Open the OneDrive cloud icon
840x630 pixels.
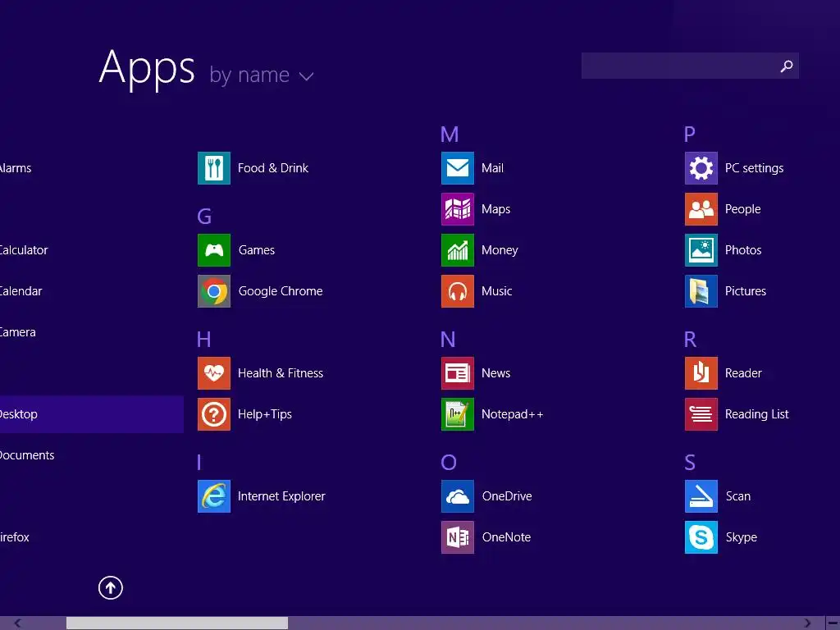tap(458, 496)
